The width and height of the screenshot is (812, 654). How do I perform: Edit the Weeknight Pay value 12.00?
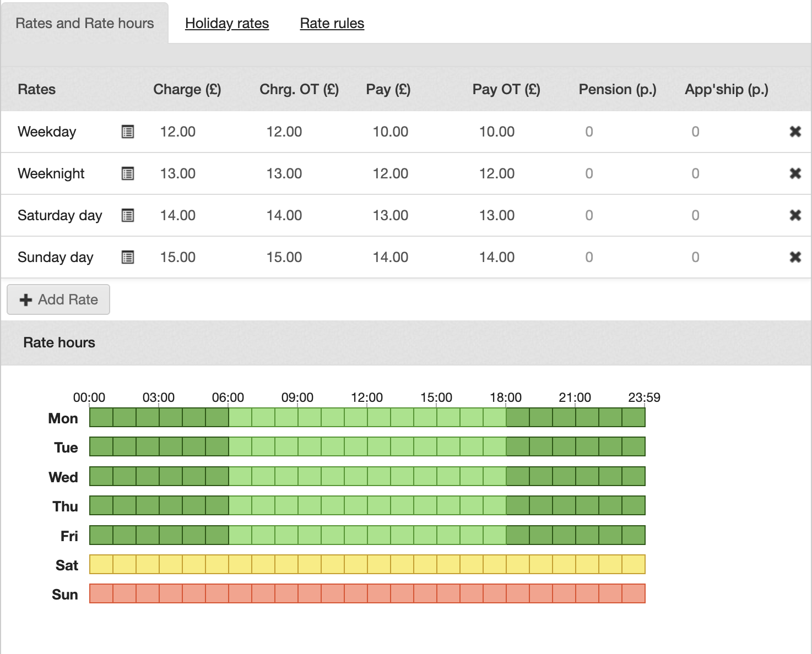point(391,173)
